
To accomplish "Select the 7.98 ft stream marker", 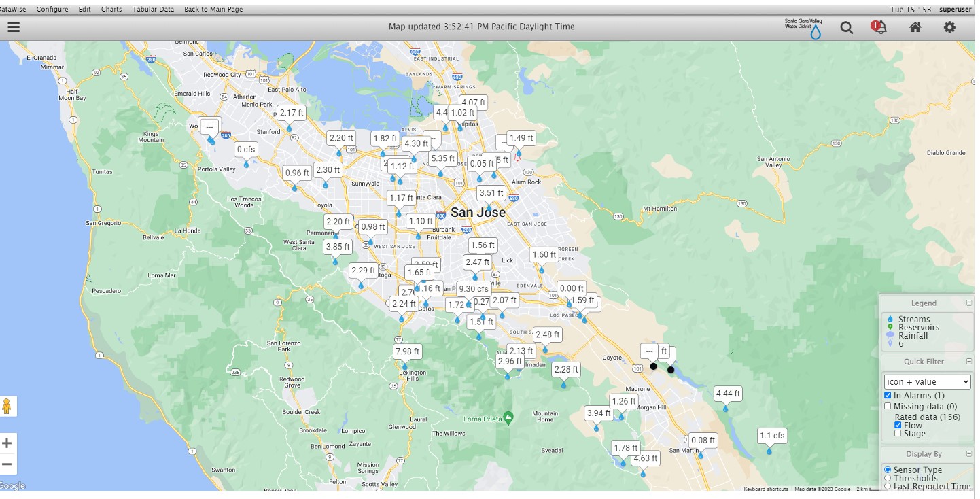I will (407, 352).
